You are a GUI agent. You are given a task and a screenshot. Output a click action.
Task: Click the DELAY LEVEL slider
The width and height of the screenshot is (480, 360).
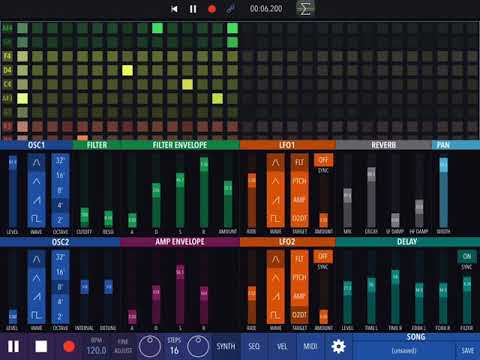[x=348, y=287]
